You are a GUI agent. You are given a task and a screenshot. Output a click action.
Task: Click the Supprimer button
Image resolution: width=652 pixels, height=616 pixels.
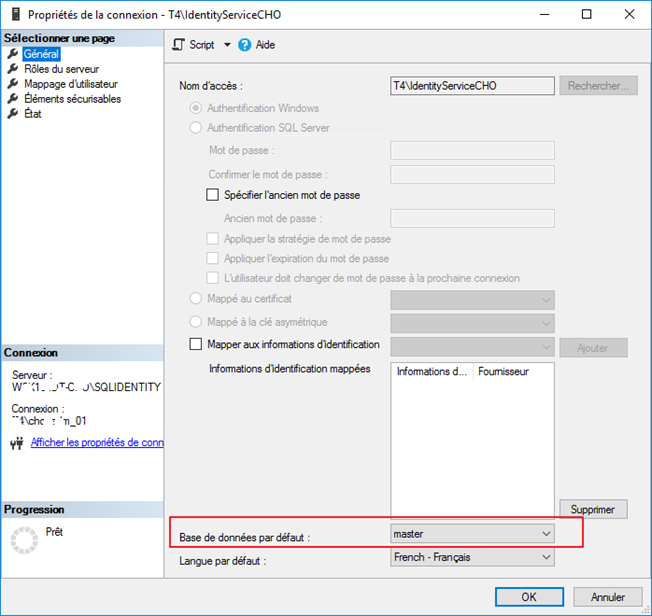(x=593, y=509)
